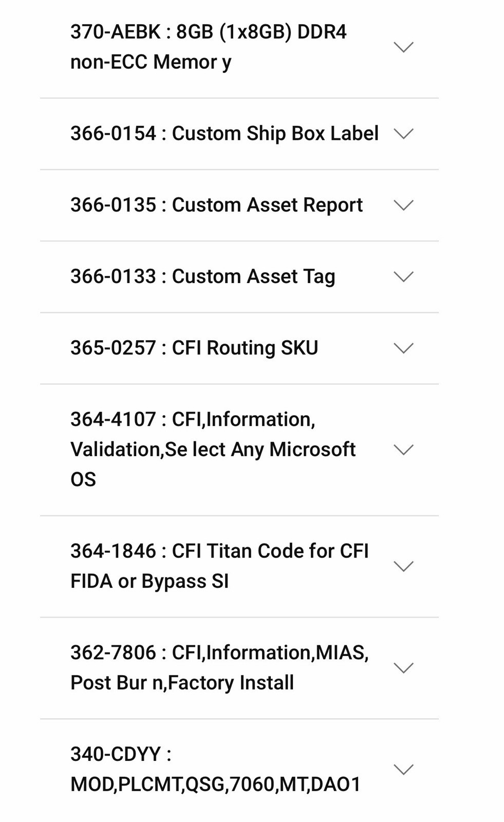Click the 'non-ECC Memor y' text line
Image resolution: width=504 pixels, height=822 pixels.
[151, 62]
